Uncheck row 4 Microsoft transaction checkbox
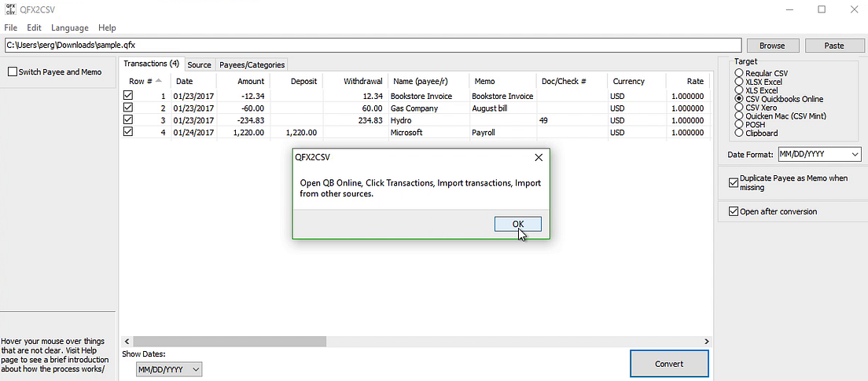Image resolution: width=868 pixels, height=381 pixels. point(128,132)
